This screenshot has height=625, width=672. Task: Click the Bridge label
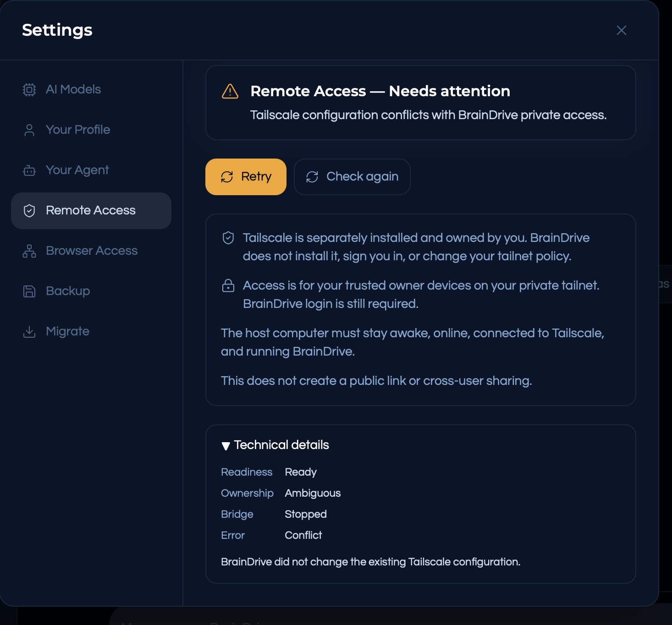coord(237,515)
